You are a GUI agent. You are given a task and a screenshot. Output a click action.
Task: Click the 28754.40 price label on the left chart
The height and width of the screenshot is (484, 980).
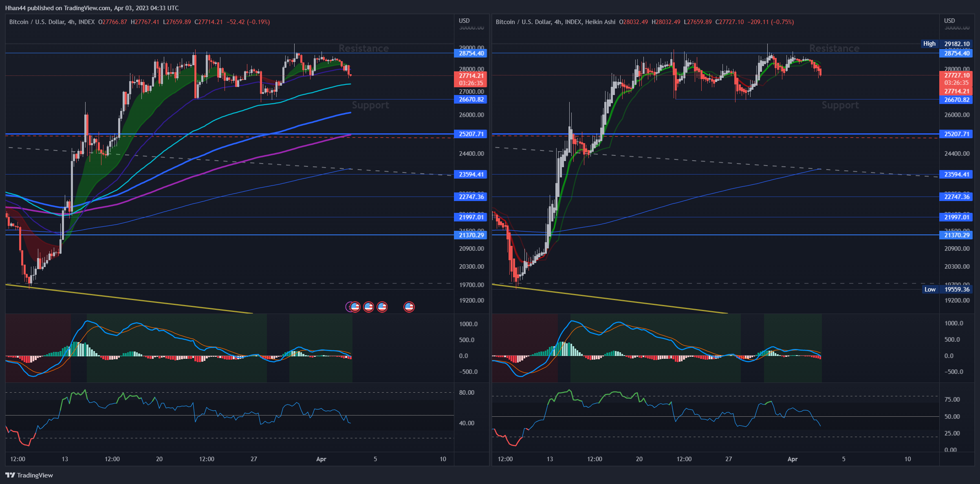click(471, 53)
